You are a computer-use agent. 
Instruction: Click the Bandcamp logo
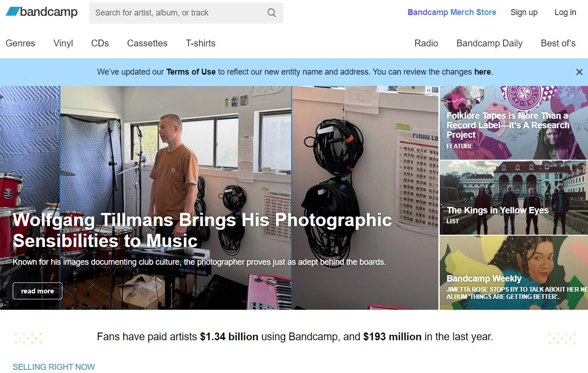click(41, 12)
